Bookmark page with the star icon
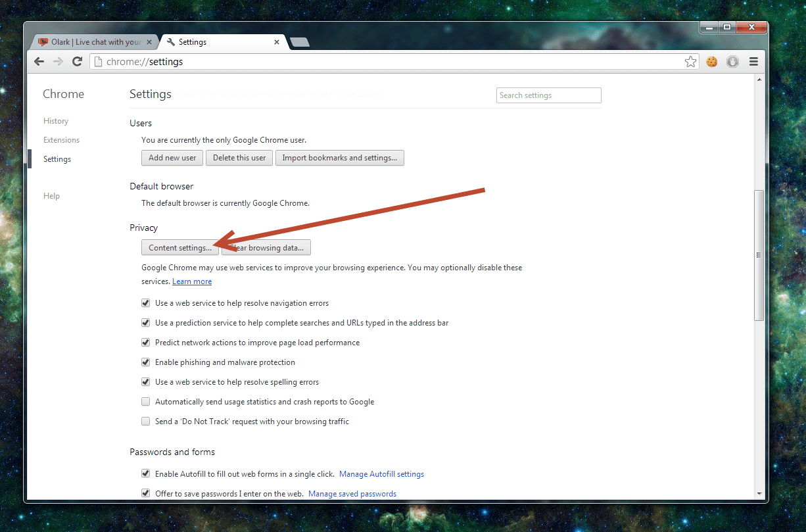The image size is (806, 532). (x=690, y=62)
